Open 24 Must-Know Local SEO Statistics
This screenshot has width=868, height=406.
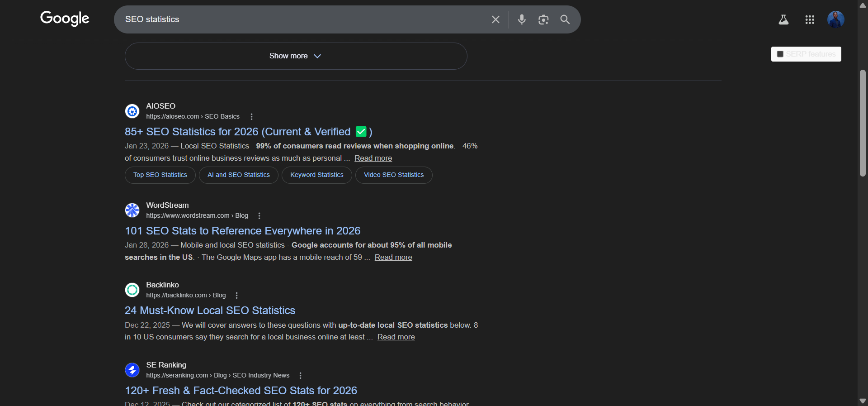[x=210, y=310]
